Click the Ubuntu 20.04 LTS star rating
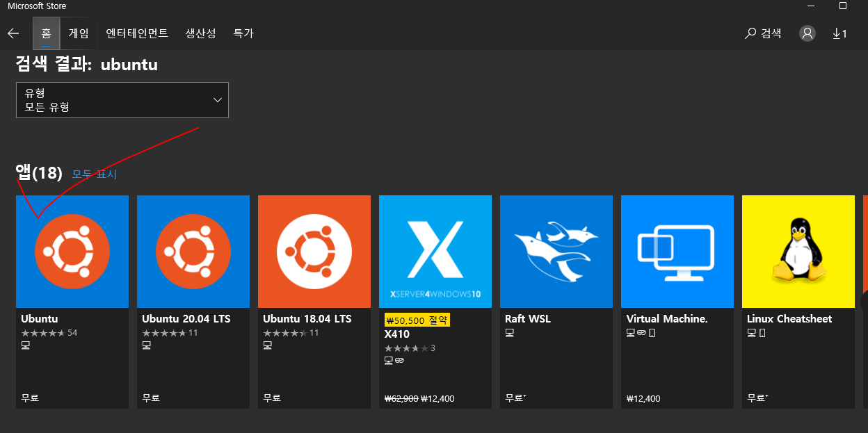Viewport: 868px width, 433px height. [170, 333]
